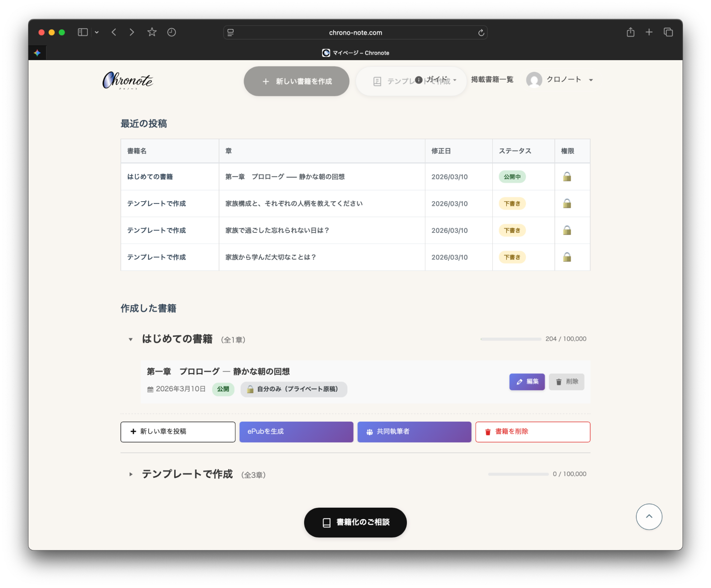Click Safari share icon
The height and width of the screenshot is (588, 711).
[630, 32]
